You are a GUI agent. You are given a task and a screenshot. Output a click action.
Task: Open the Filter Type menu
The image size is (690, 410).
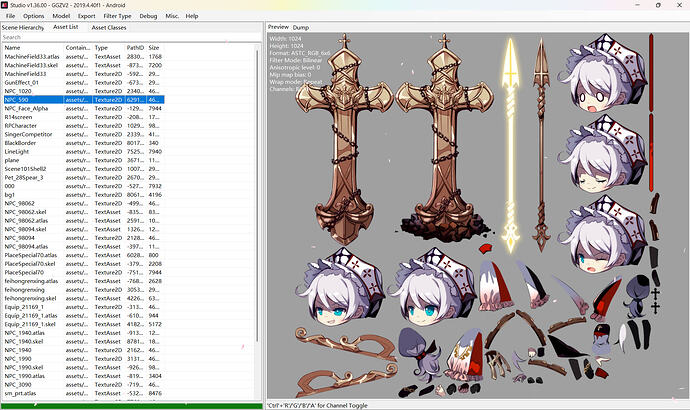click(x=117, y=16)
